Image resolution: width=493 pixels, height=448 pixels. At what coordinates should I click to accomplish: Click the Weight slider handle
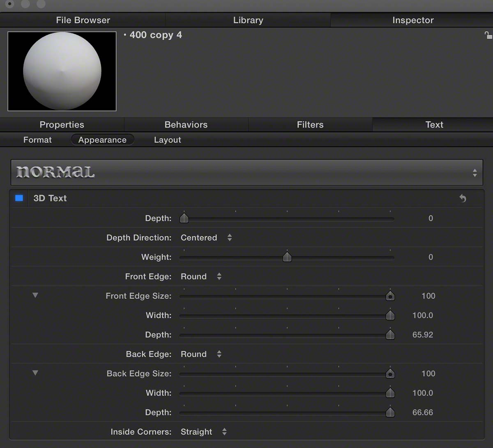(x=287, y=257)
